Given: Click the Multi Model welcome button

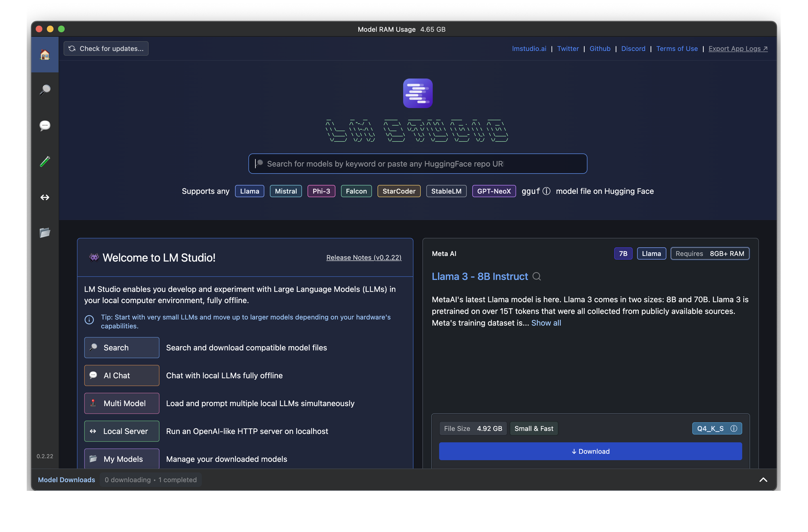Looking at the screenshot, I should (x=122, y=403).
